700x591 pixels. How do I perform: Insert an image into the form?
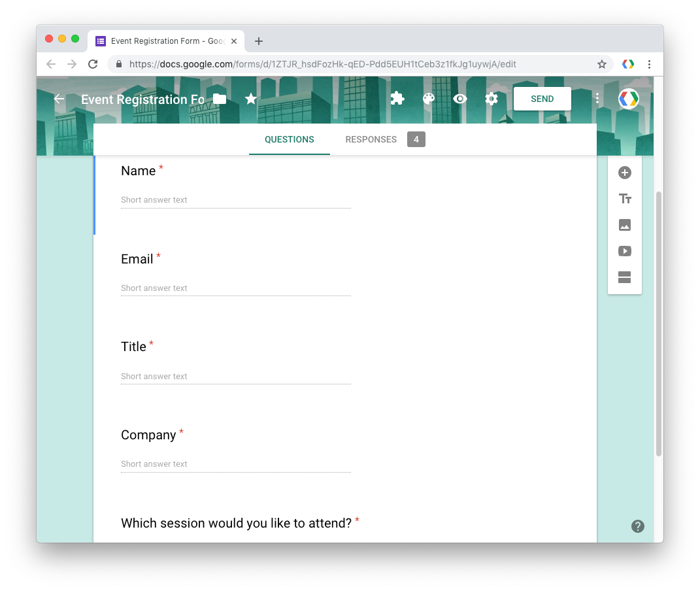[624, 224]
